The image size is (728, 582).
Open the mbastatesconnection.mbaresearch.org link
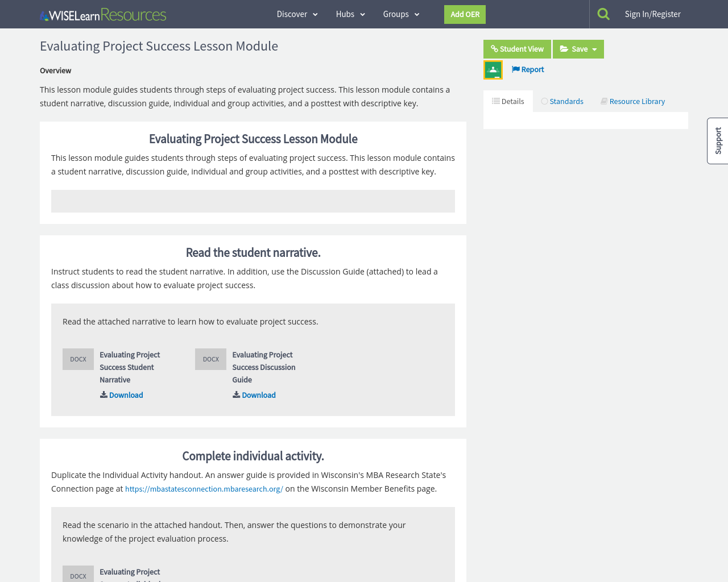[x=204, y=488]
